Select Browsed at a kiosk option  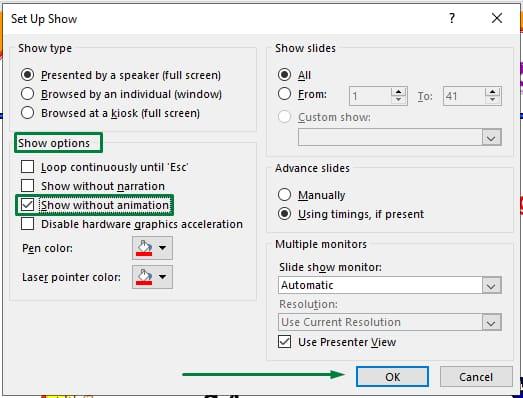coord(27,113)
